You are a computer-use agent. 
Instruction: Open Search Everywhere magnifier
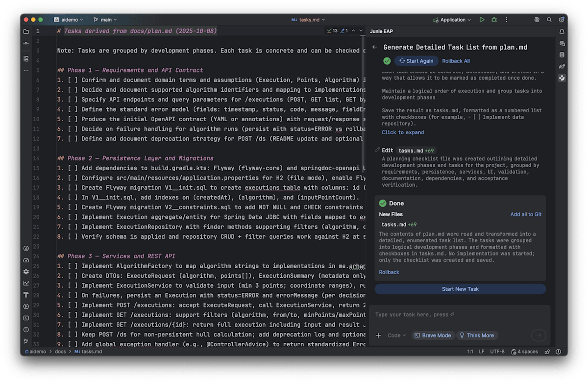(x=549, y=20)
